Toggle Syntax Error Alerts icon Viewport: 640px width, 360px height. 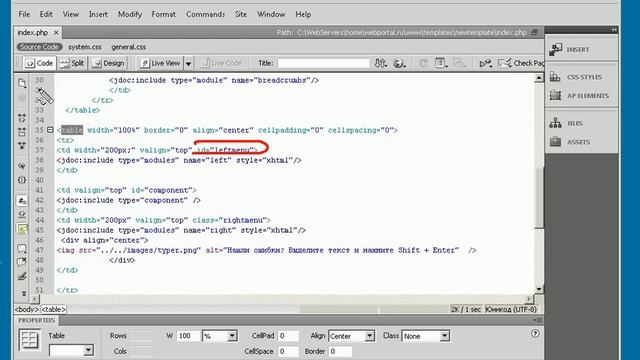pyautogui.click(x=22, y=229)
